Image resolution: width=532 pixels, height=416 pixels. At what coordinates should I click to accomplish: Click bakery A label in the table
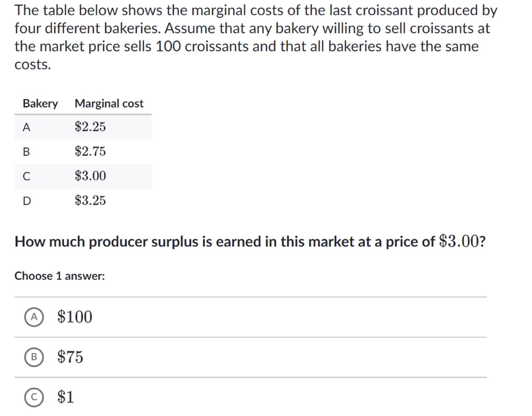[x=26, y=127]
